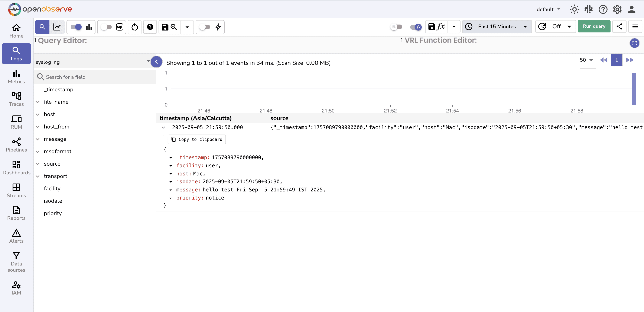Navigate to Pipelines
Screen dimensions: 644x312
(16, 145)
